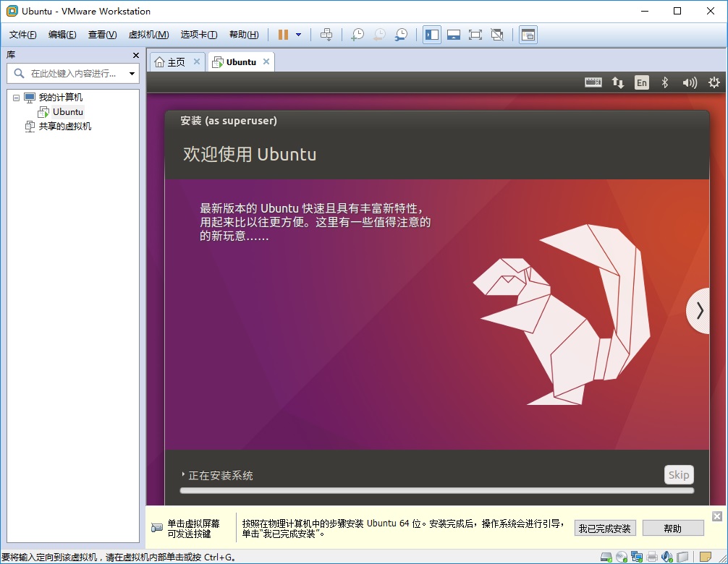Open the system gear menu in Ubuntu

[714, 82]
